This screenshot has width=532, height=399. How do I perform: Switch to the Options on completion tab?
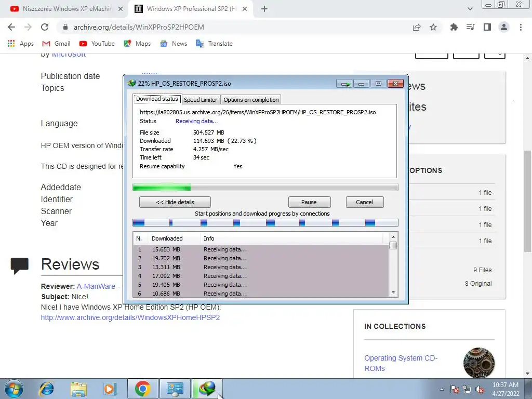pyautogui.click(x=251, y=100)
